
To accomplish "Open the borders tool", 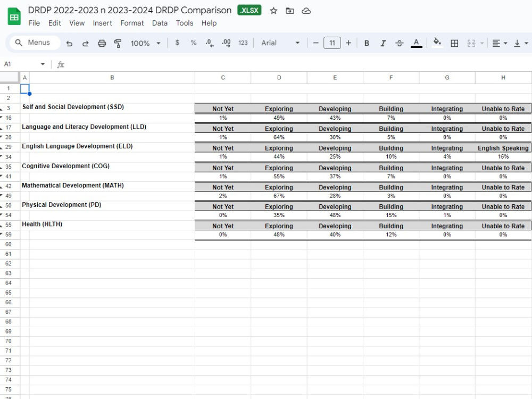I will pyautogui.click(x=454, y=43).
